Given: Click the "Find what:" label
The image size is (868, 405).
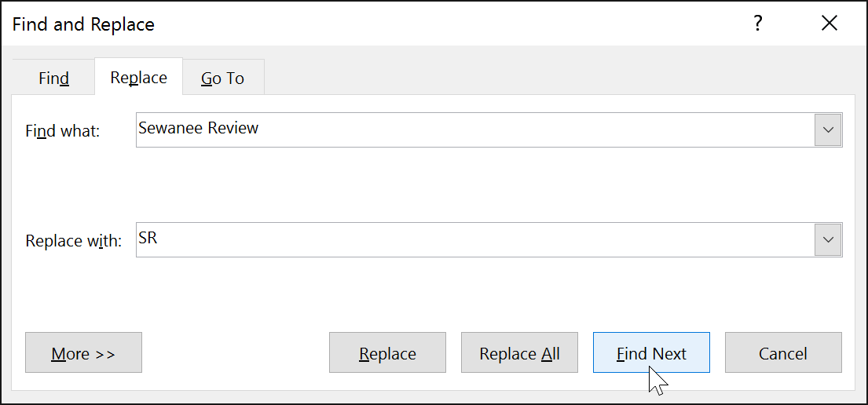Looking at the screenshot, I should coord(63,131).
